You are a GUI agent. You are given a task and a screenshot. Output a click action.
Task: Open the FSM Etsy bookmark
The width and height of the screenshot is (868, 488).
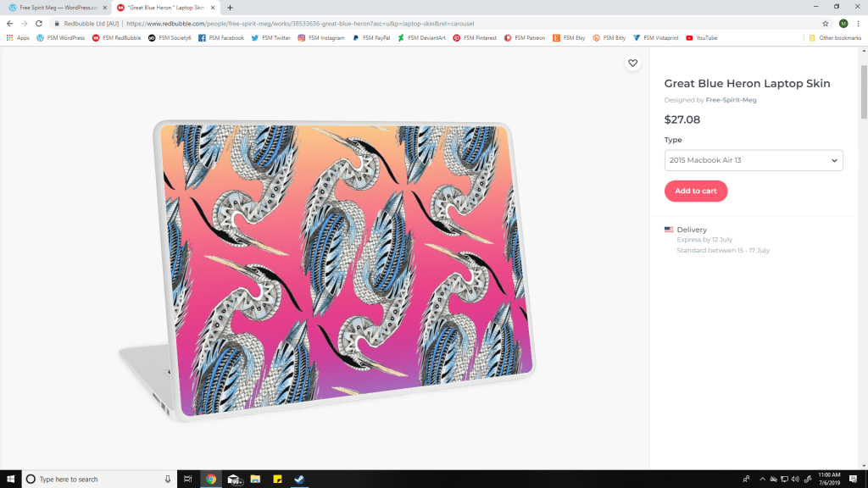569,37
